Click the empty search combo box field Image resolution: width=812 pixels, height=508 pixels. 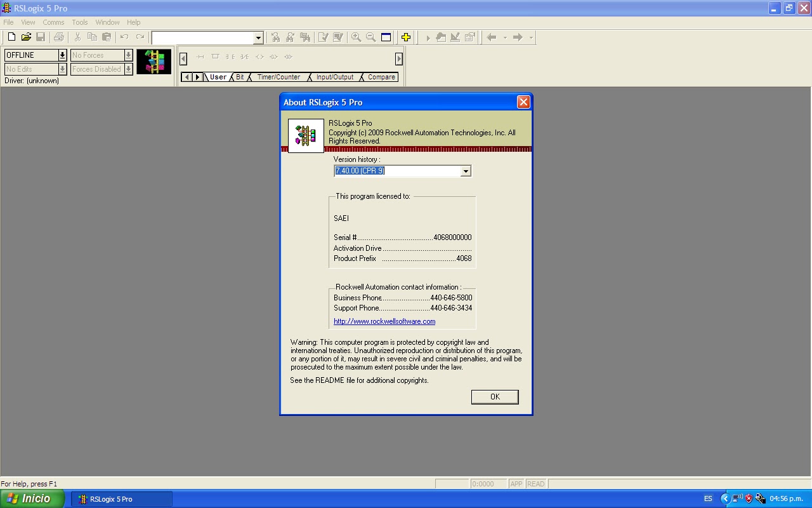(x=203, y=37)
